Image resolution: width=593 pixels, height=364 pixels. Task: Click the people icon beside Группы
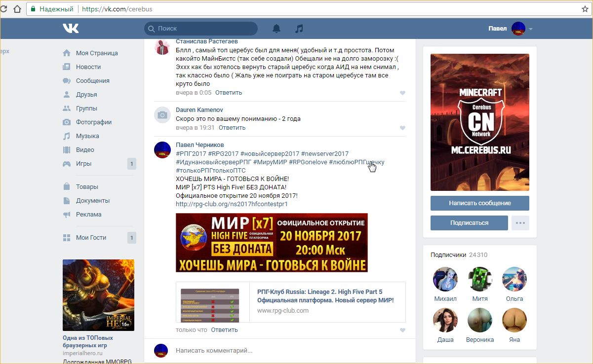[67, 109]
